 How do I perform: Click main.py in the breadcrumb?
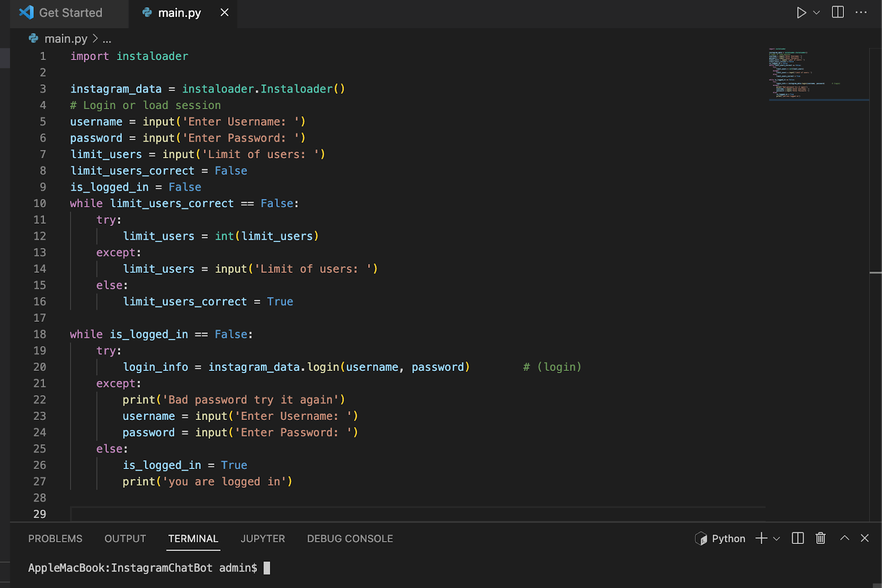[65, 39]
